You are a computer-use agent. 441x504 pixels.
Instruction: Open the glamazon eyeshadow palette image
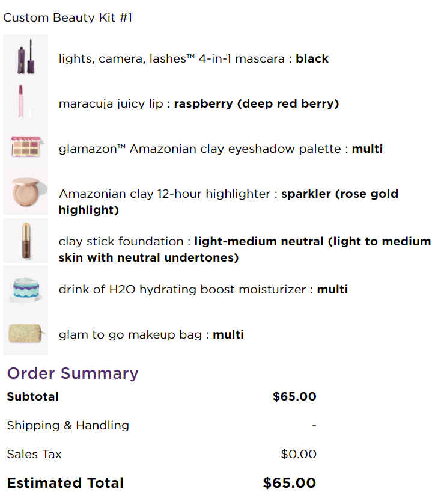pos(25,147)
